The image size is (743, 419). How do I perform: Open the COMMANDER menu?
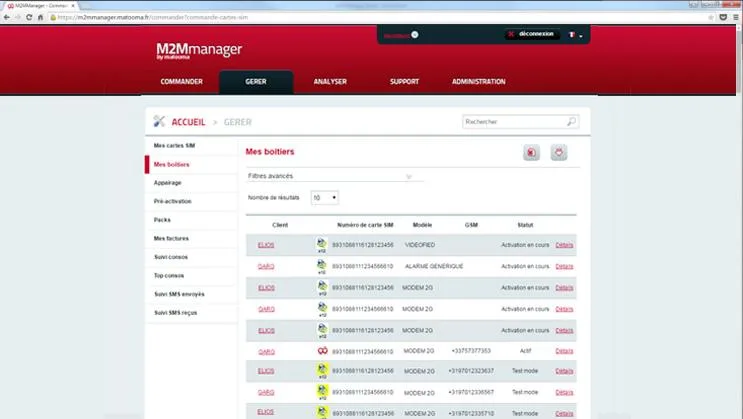(181, 82)
